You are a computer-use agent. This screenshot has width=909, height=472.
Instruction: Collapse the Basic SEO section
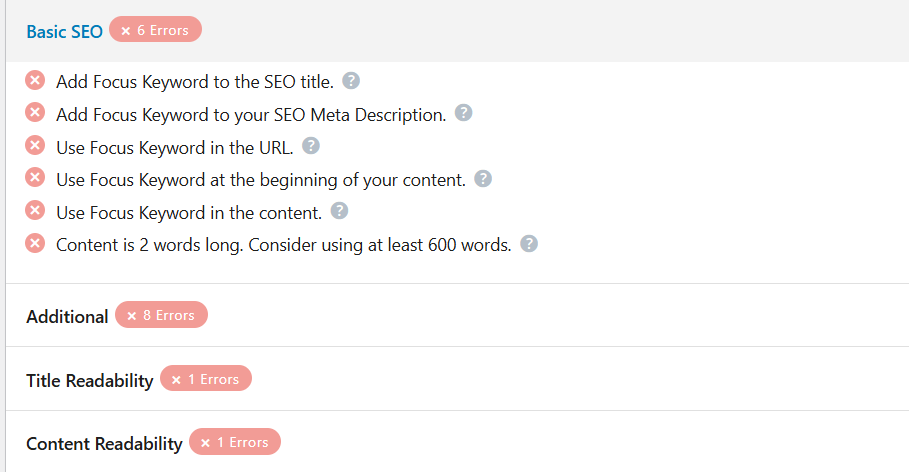(64, 31)
